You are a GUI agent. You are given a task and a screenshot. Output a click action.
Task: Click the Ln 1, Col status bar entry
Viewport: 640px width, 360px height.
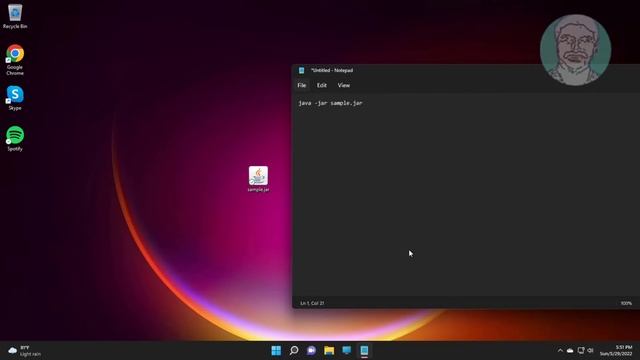(312, 303)
